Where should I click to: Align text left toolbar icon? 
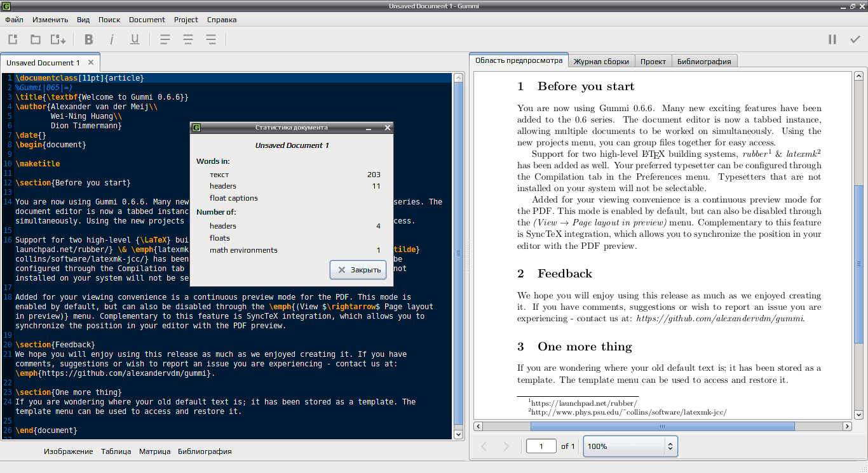tap(165, 39)
